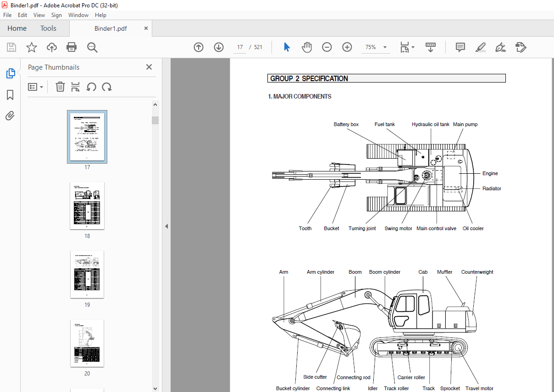Close the Binder1.pdf tab
This screenshot has width=554, height=392.
pos(146,28)
